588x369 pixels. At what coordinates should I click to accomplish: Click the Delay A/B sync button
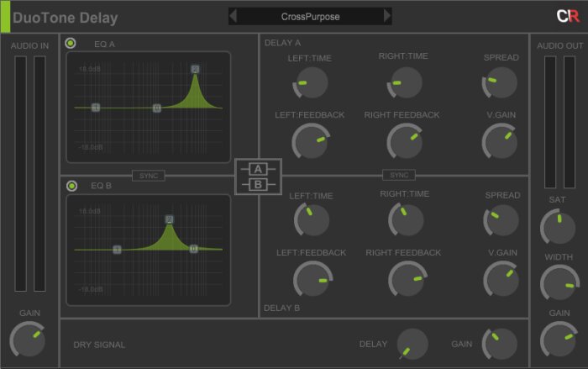[399, 175]
